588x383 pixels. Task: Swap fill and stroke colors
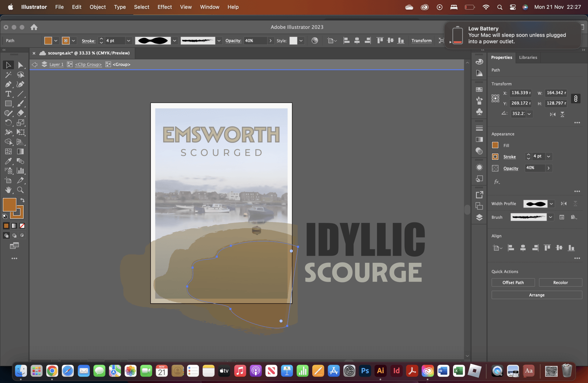point(22,200)
